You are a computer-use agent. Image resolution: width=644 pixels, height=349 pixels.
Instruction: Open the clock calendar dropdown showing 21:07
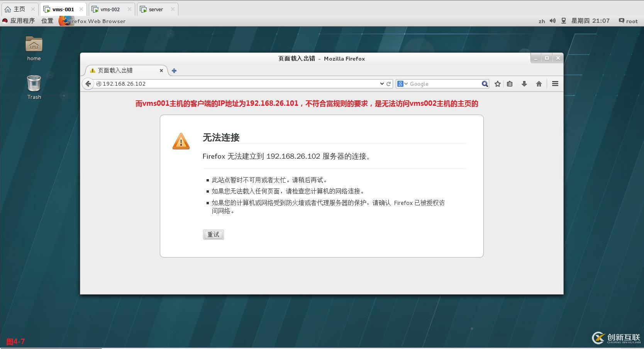pos(591,21)
